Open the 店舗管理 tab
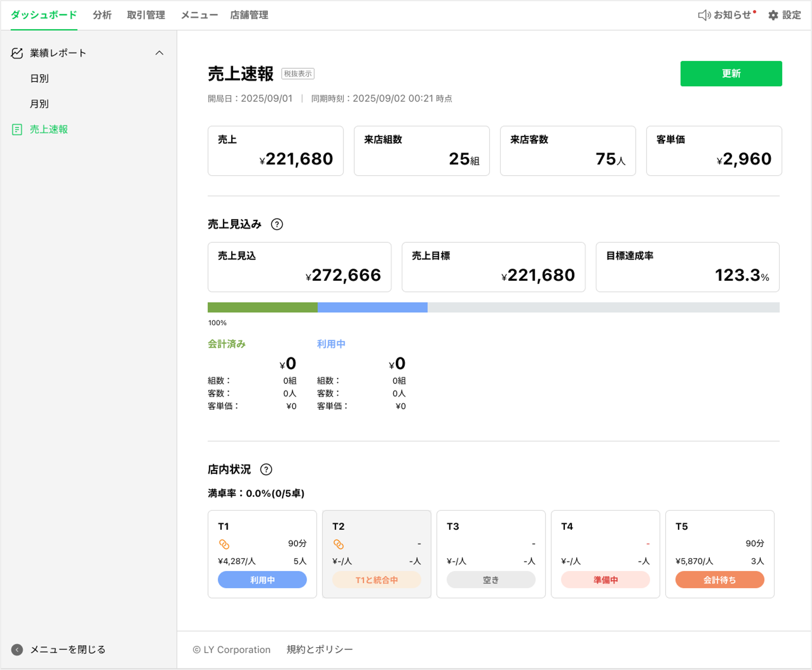 [x=249, y=15]
